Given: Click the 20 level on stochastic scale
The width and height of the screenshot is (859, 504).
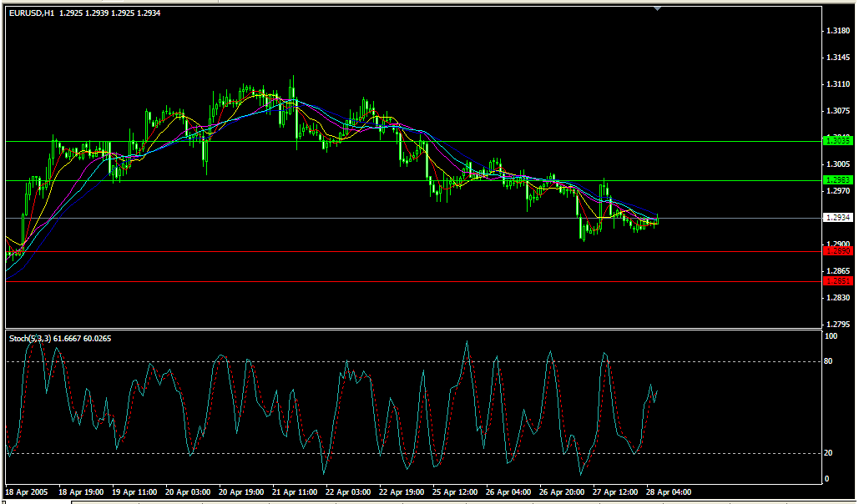Looking at the screenshot, I should (x=829, y=453).
